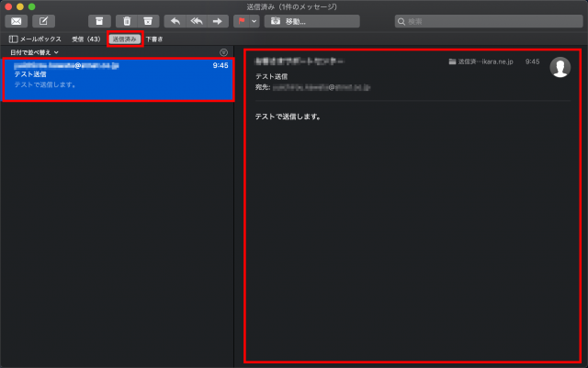Delete the selected message with trash icon
588x368 pixels.
[127, 20]
